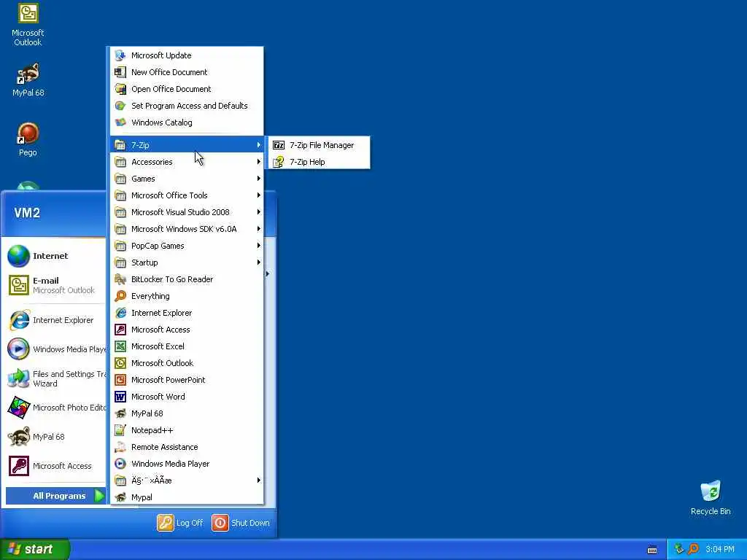Open Internet pinned item in Start menu
Viewport: 747px width, 560px height.
pos(55,256)
